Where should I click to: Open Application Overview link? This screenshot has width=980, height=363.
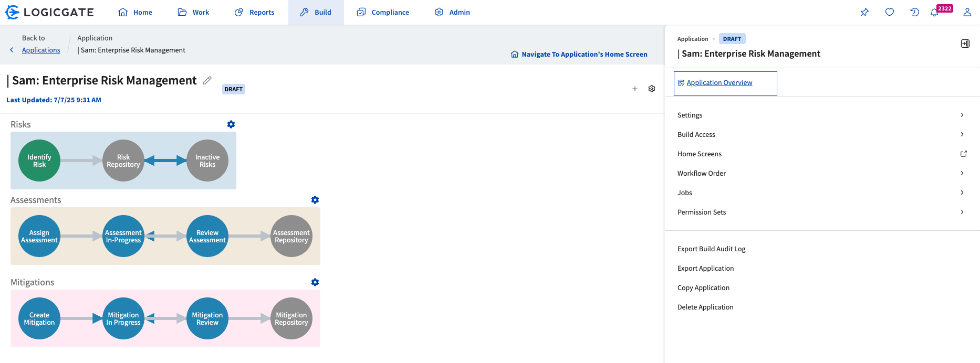[x=719, y=83]
